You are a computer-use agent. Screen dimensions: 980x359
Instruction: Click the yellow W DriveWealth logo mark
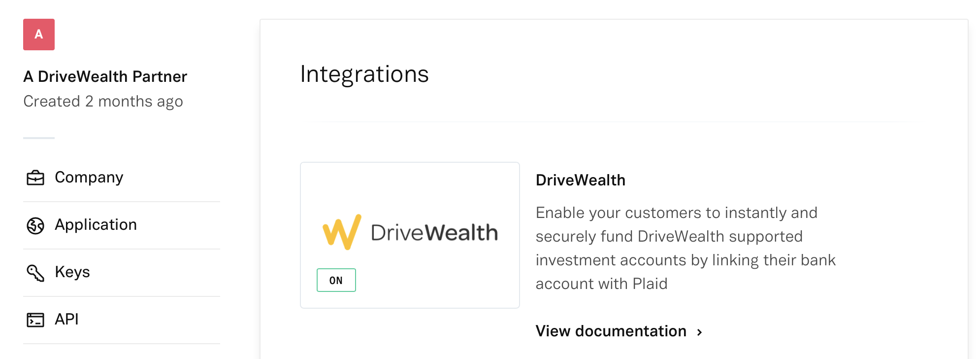pos(342,232)
